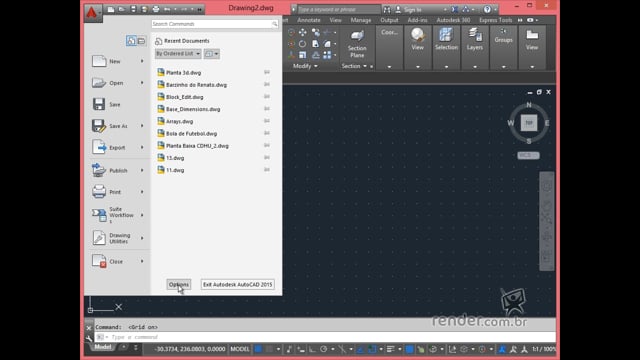Click the search binoculars icon
Image resolution: width=640 pixels, height=360 pixels.
(387, 9)
